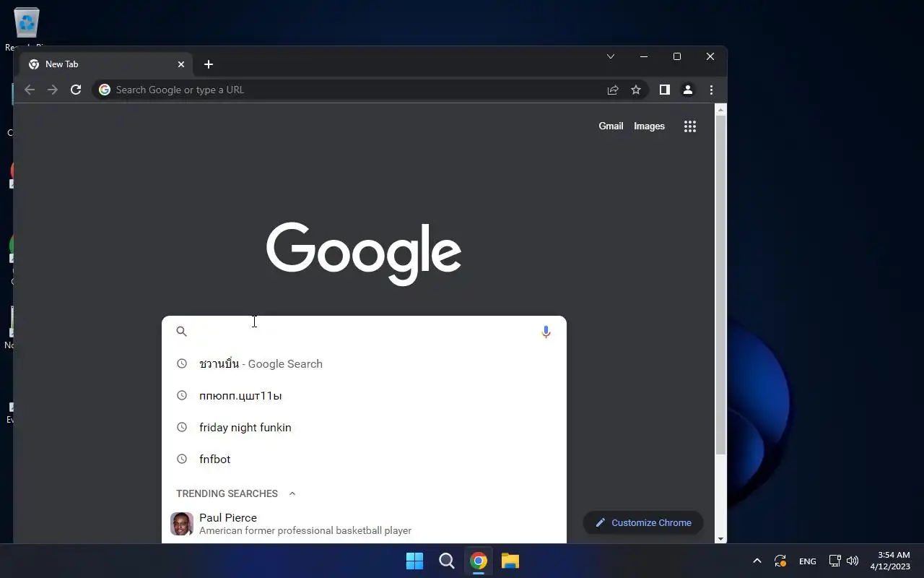Show hidden system tray icons
The image size is (924, 578).
[x=757, y=561]
